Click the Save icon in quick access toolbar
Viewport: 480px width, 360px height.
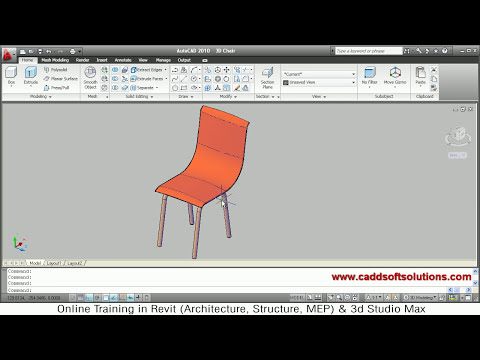tap(40, 52)
